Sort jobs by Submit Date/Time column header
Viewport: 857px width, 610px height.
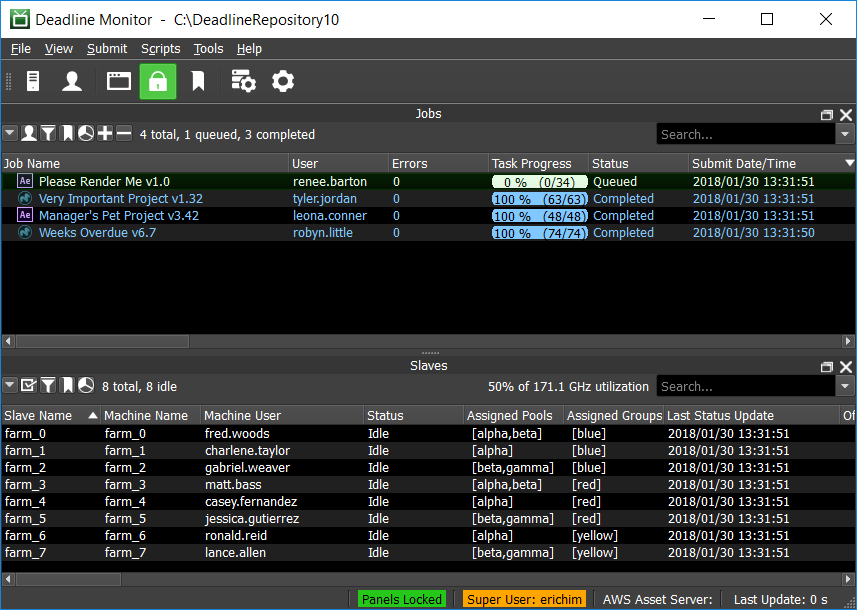tap(772, 163)
